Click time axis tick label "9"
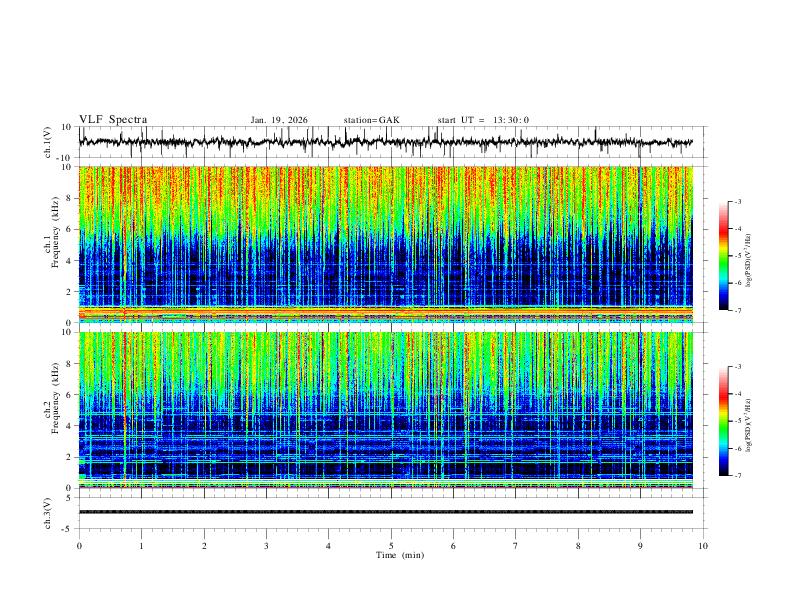Viewport: 792px width, 612px height. pyautogui.click(x=640, y=546)
